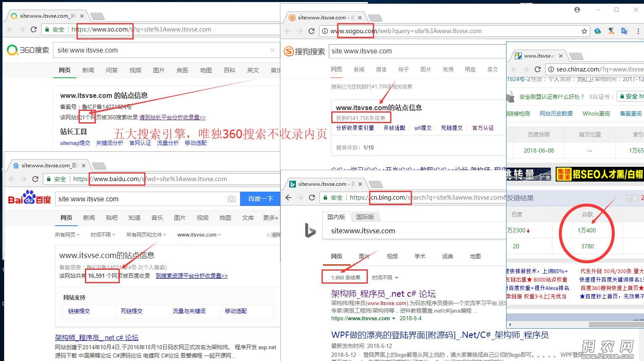This screenshot has width=644, height=361.
Task: Open 到搜索资源平台分析收录量 link in Baidu
Action: point(192,276)
